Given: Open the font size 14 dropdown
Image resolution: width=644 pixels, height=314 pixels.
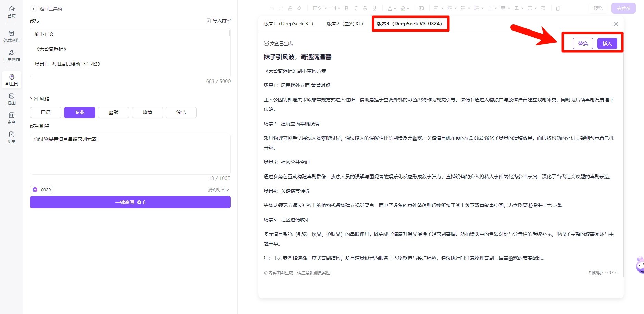Looking at the screenshot, I should 335,8.
